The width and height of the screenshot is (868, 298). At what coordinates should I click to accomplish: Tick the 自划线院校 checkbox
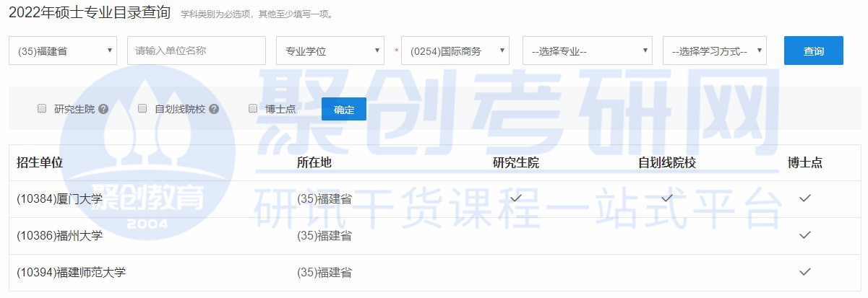(142, 108)
